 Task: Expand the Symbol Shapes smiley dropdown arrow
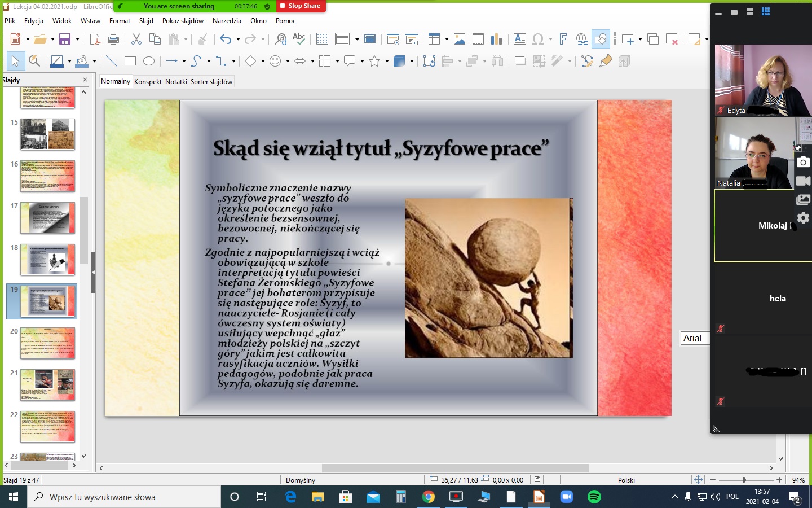(x=288, y=61)
